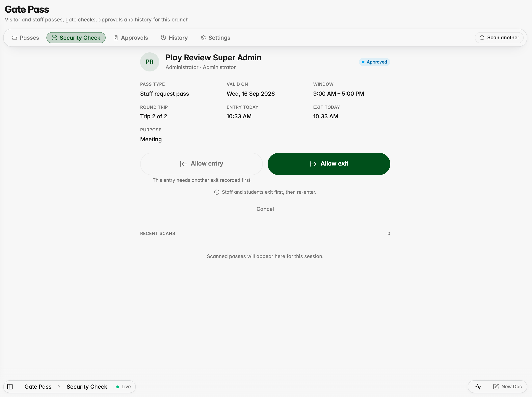Screen dimensions: 532x397
Task: Open the Passes tab
Action: coord(25,38)
